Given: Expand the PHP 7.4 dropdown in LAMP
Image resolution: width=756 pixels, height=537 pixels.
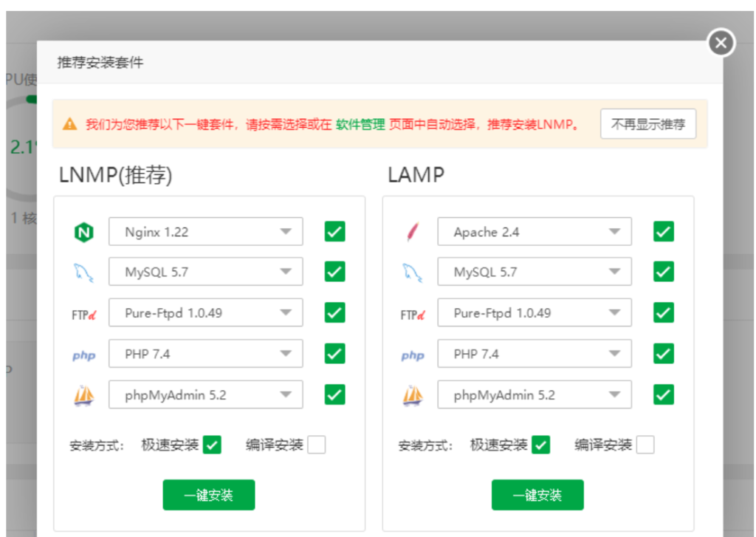Looking at the screenshot, I should [535, 354].
